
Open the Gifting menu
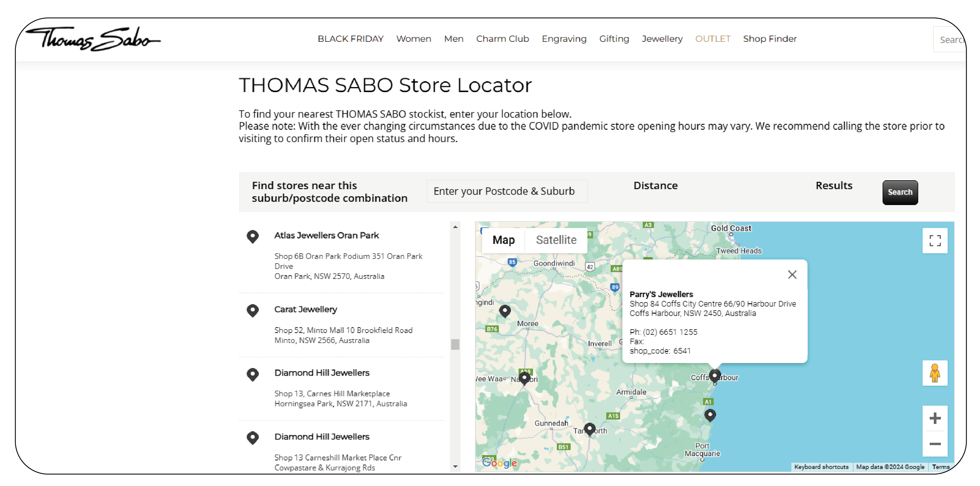click(614, 39)
